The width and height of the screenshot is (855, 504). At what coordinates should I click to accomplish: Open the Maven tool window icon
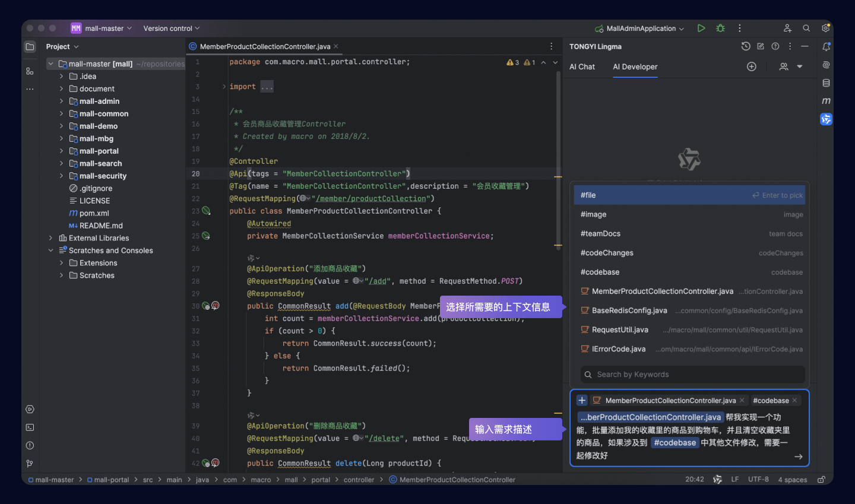(x=826, y=101)
